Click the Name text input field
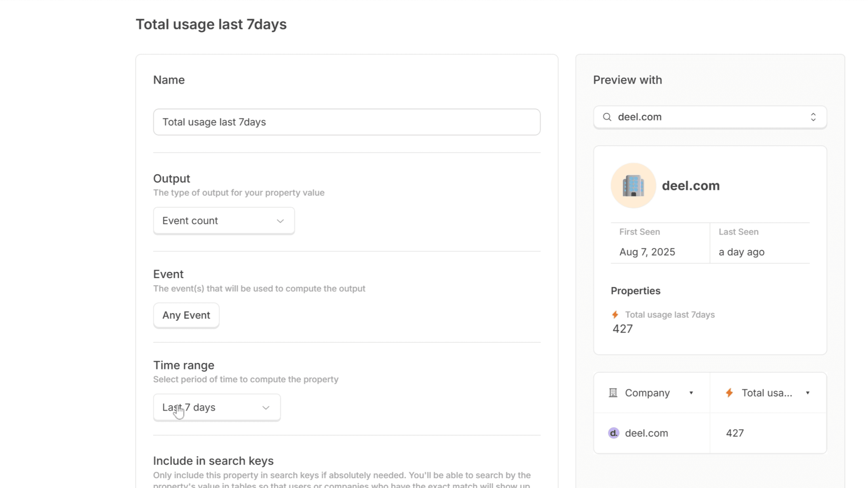 click(346, 122)
